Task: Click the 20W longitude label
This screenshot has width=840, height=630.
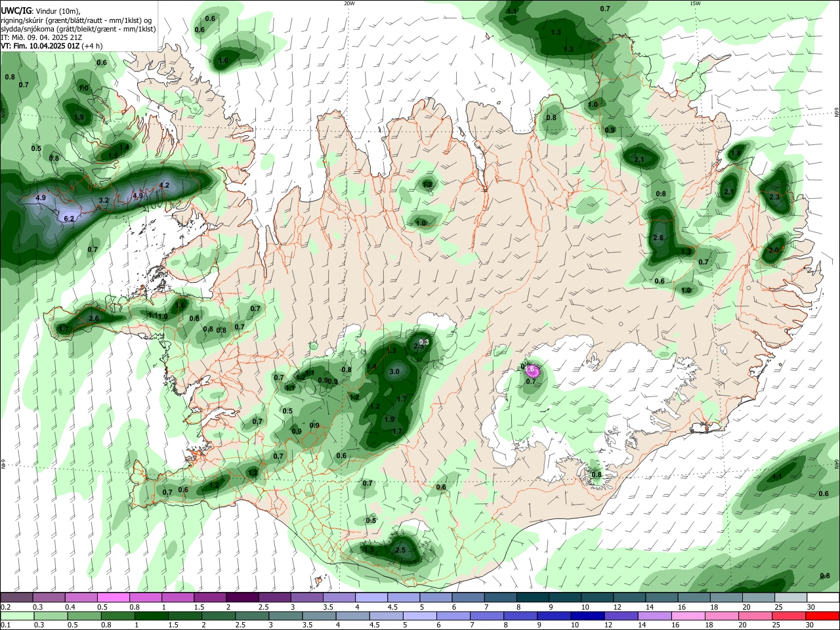Action: (349, 3)
